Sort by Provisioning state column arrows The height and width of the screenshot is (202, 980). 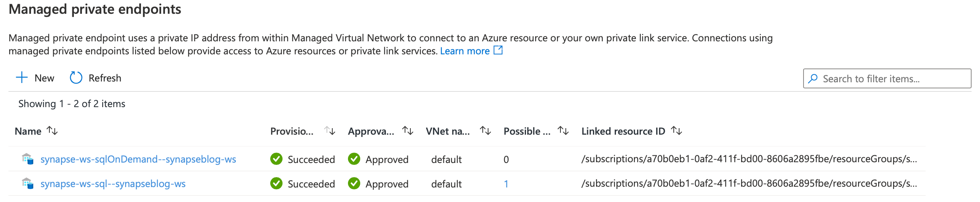coord(330,131)
